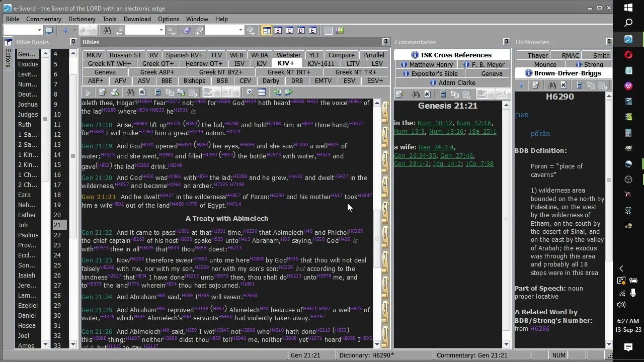Switch to the KJV-1611 Bible tab
Image resolution: width=644 pixels, height=362 pixels.
click(x=321, y=63)
